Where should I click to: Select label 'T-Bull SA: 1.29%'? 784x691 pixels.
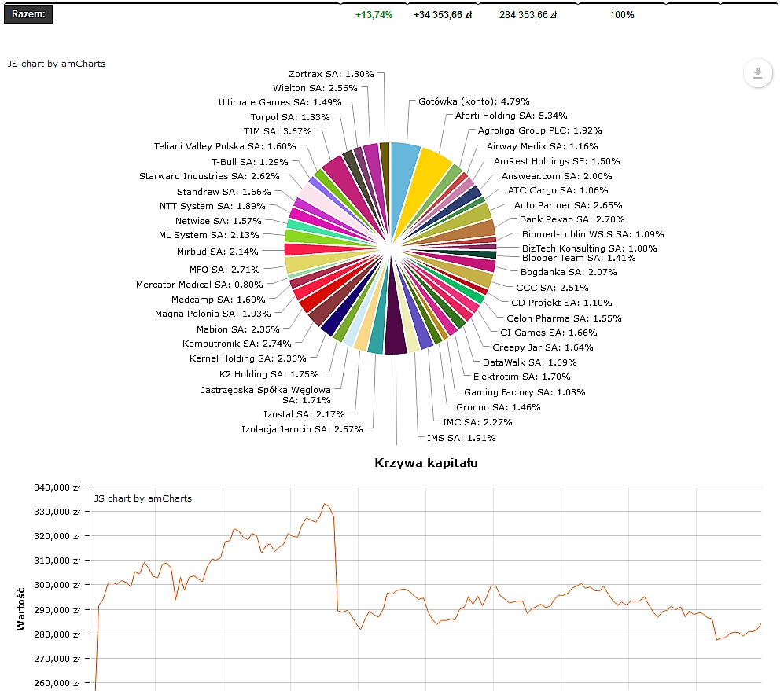[x=249, y=162]
